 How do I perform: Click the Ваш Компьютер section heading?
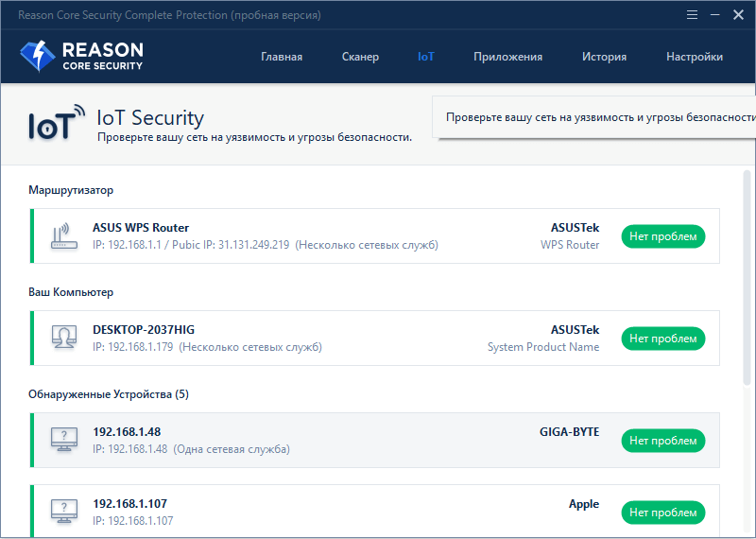point(71,292)
